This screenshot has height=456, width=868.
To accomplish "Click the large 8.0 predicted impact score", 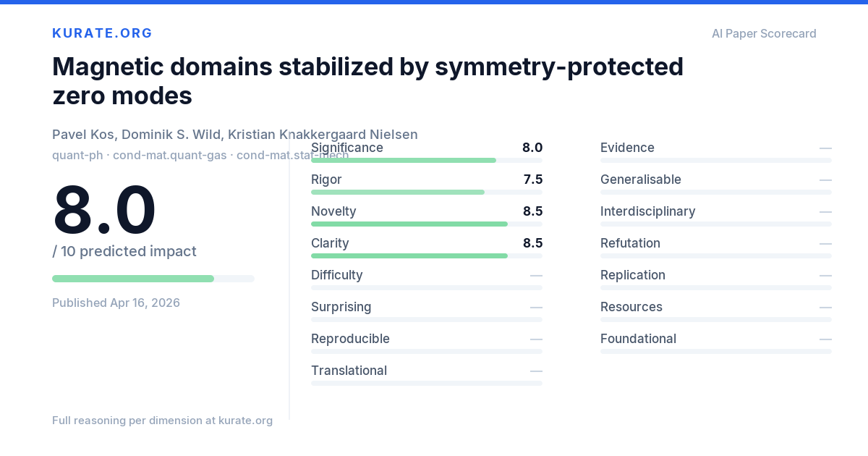I will tap(104, 210).
